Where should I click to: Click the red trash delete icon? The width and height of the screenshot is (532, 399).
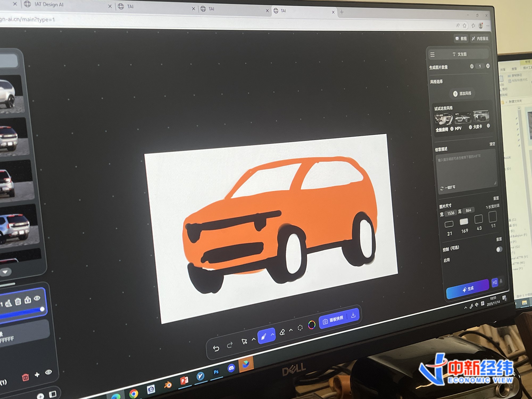25,377
